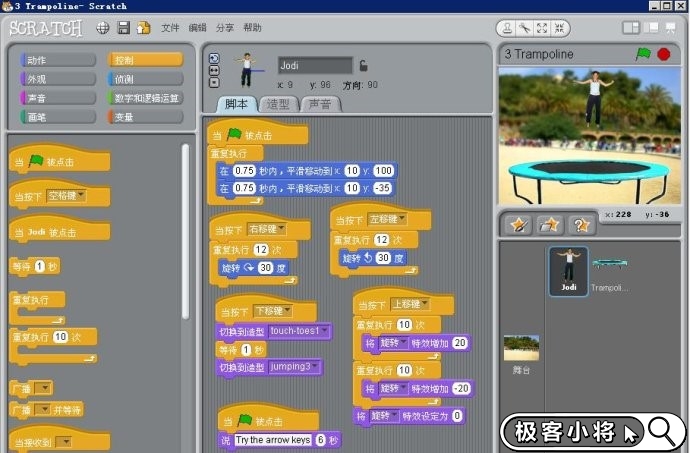Choose new sprite from file icon
Image resolution: width=690 pixels, height=453 pixels.
pyautogui.click(x=549, y=225)
